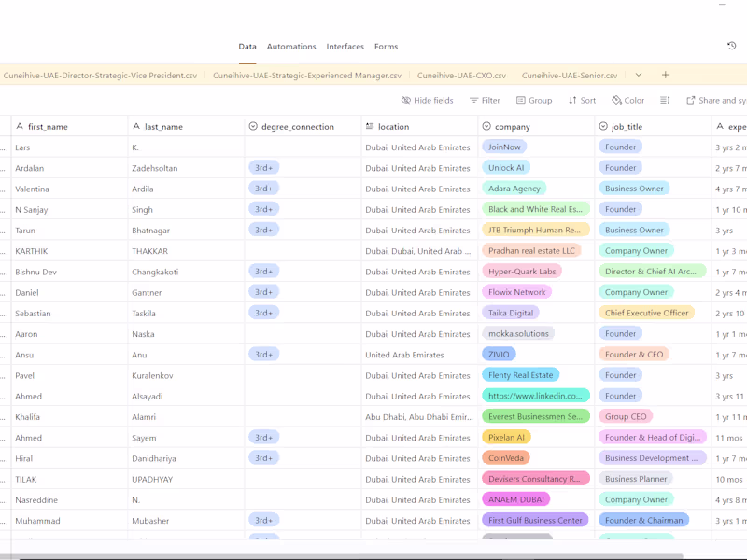
Task: Select Devisers Consultancy R... company cell
Action: coord(536,479)
